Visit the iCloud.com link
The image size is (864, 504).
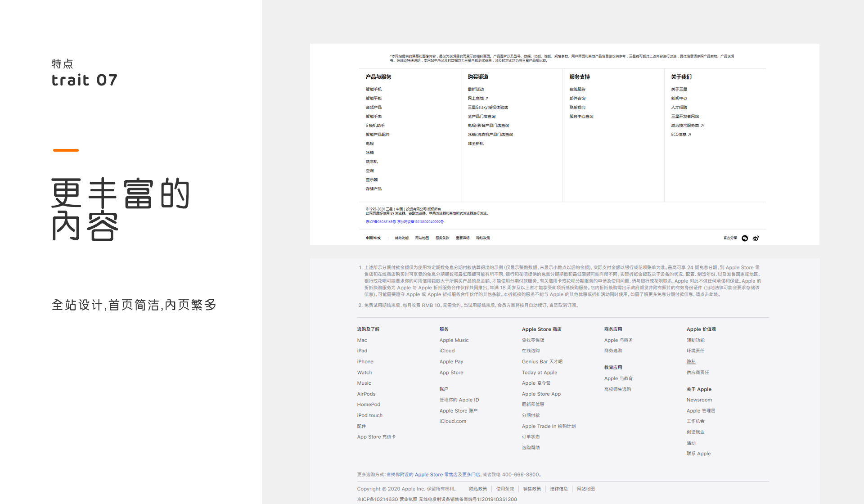click(453, 421)
